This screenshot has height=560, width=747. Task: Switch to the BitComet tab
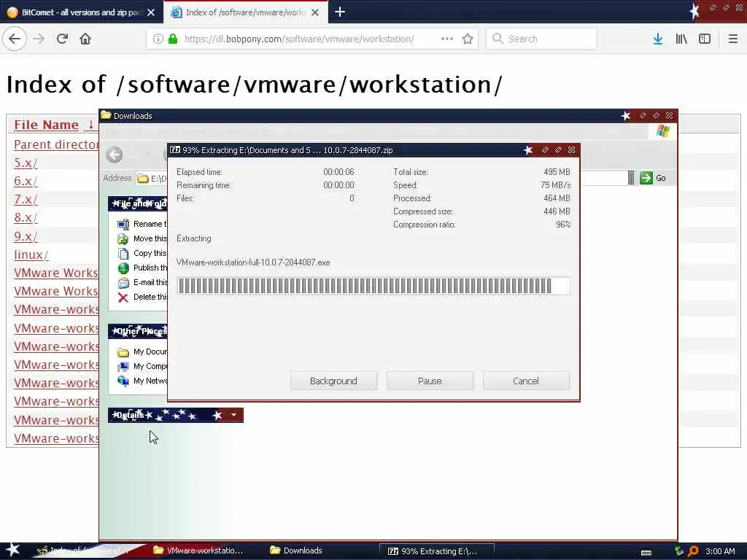point(82,12)
